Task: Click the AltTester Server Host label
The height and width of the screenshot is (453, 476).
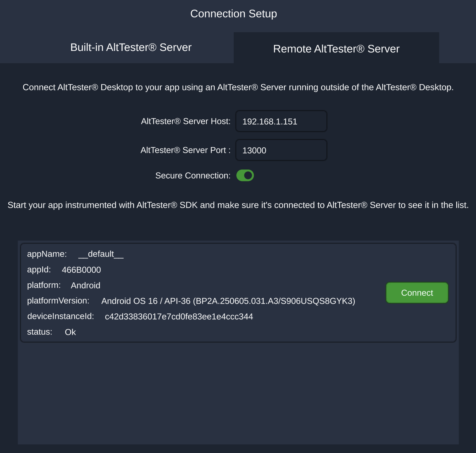Action: (x=185, y=122)
